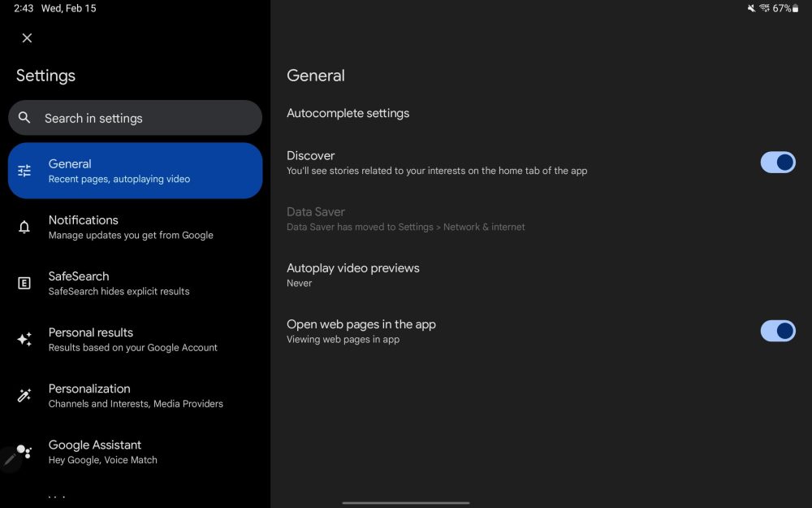The width and height of the screenshot is (812, 508).
Task: Click the SafeSearch E icon
Action: pyautogui.click(x=24, y=283)
